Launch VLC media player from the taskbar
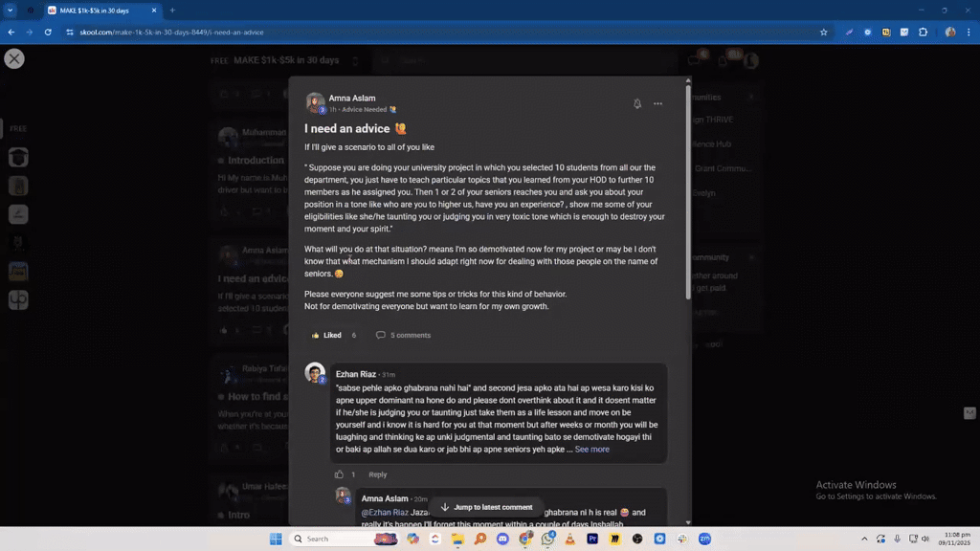Image resolution: width=980 pixels, height=551 pixels. pos(570,539)
